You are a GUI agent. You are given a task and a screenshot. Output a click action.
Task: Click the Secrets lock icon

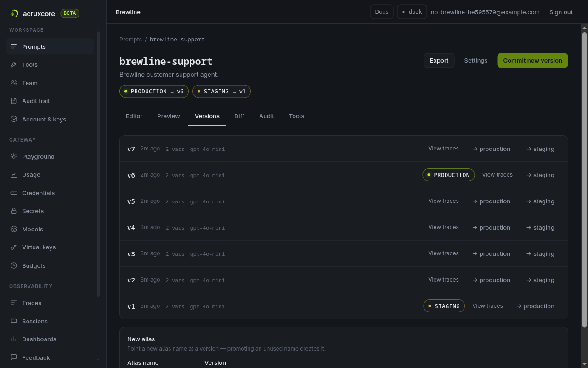tap(14, 211)
